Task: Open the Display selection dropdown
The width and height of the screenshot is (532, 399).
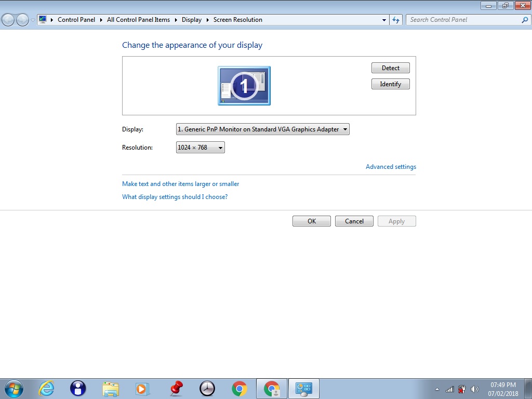Action: point(262,129)
